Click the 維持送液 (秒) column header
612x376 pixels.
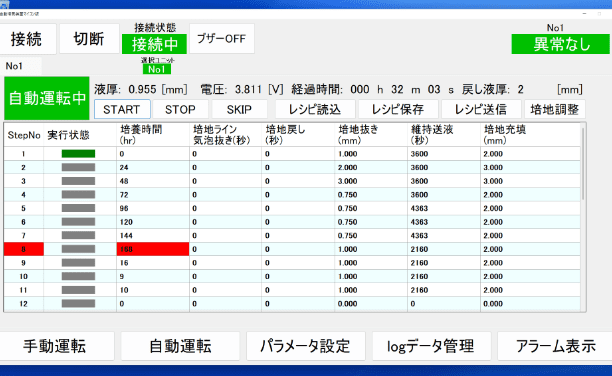pyautogui.click(x=444, y=135)
